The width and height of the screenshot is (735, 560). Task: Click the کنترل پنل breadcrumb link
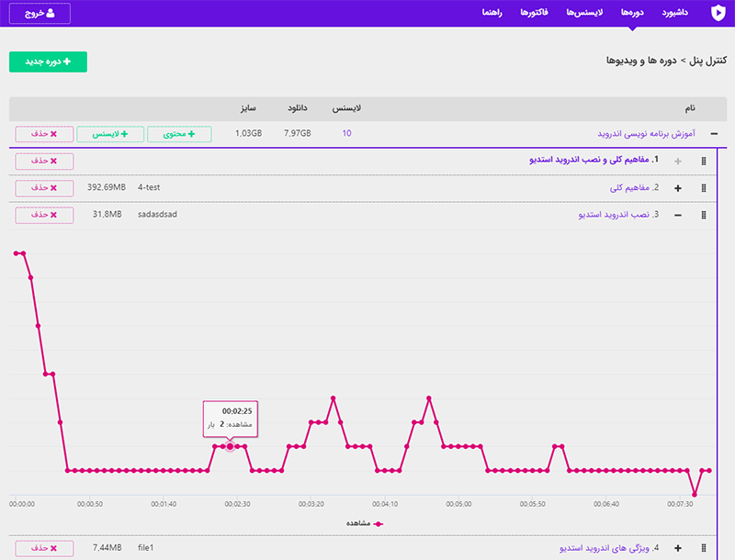tap(707, 61)
